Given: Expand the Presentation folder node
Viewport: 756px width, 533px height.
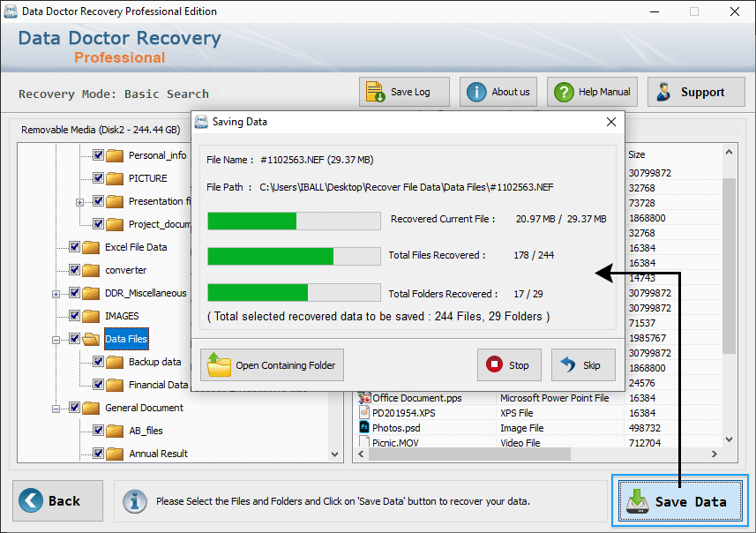Looking at the screenshot, I should click(x=80, y=202).
